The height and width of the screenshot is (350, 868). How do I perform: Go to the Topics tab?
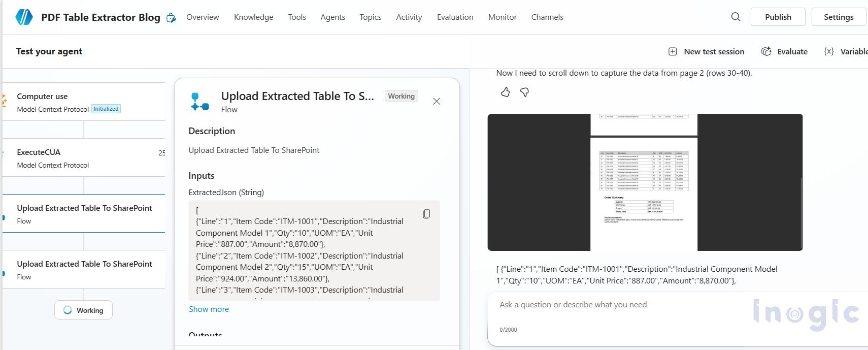(371, 17)
